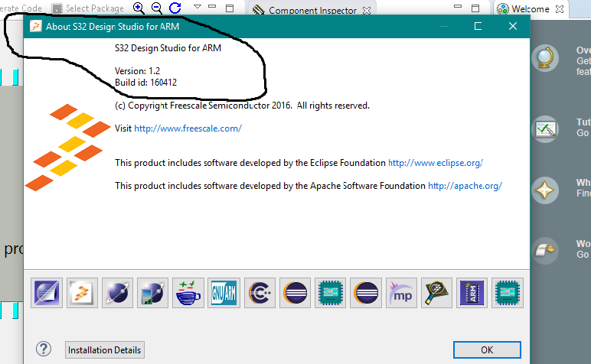
Task: Click teal chip icon after the ARM icon
Action: (x=508, y=293)
